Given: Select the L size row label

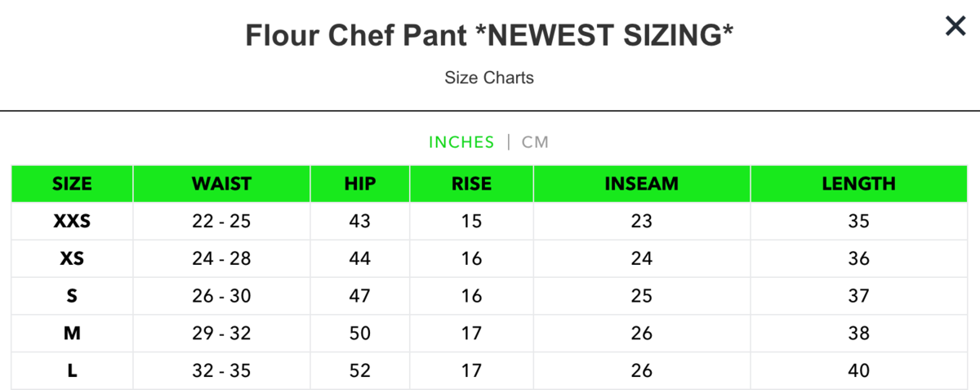Looking at the screenshot, I should click(72, 371).
